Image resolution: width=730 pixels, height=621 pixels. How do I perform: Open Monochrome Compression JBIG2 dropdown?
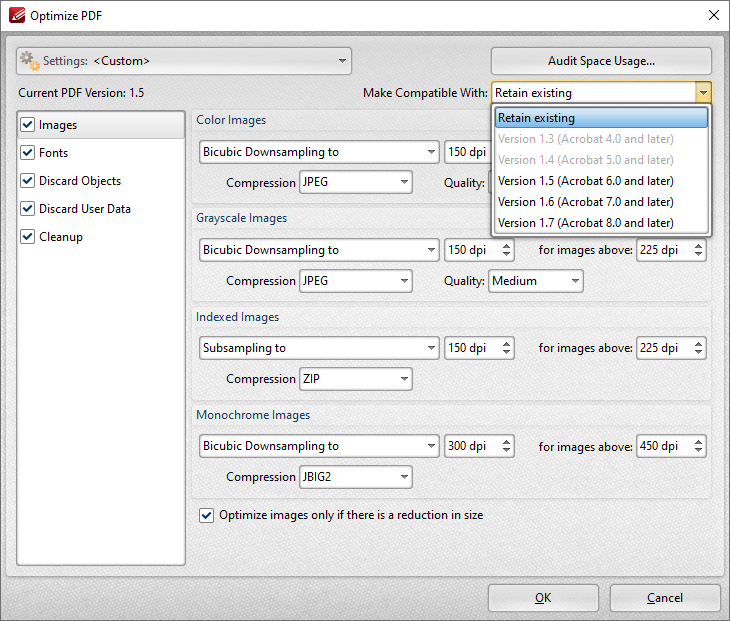click(x=356, y=477)
